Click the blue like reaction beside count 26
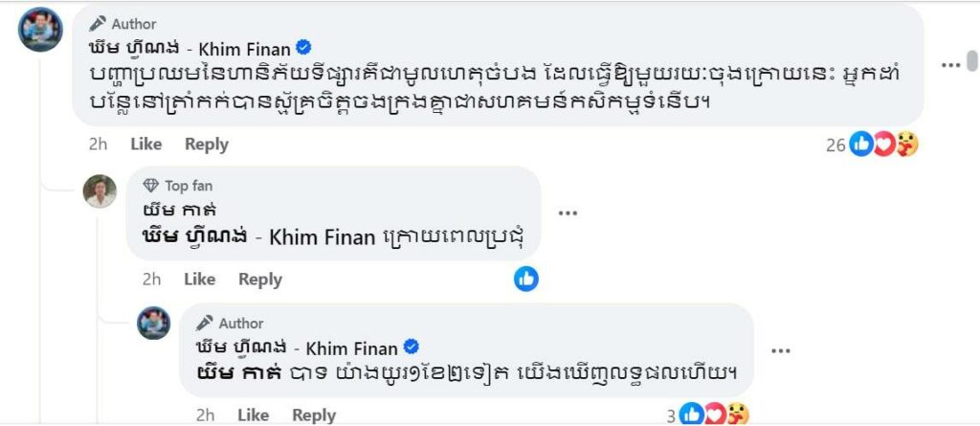The height and width of the screenshot is (426, 980). (861, 145)
